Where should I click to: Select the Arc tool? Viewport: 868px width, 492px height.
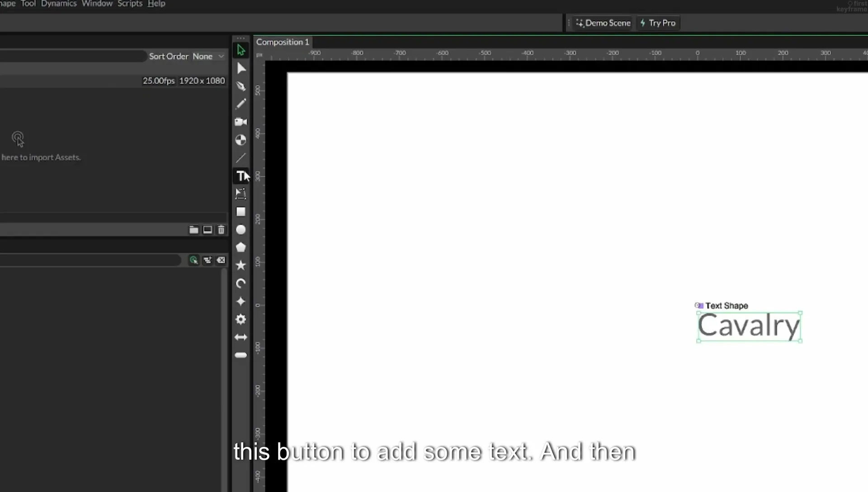tap(241, 284)
